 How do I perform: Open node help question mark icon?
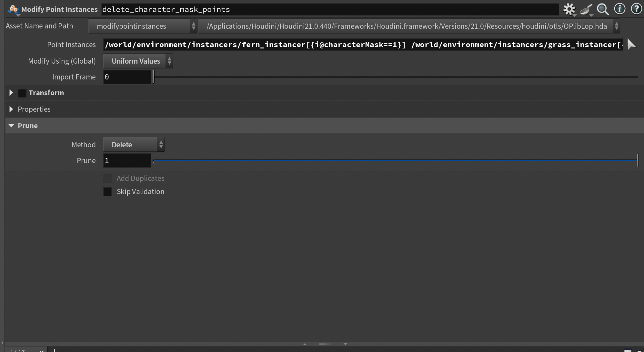636,9
